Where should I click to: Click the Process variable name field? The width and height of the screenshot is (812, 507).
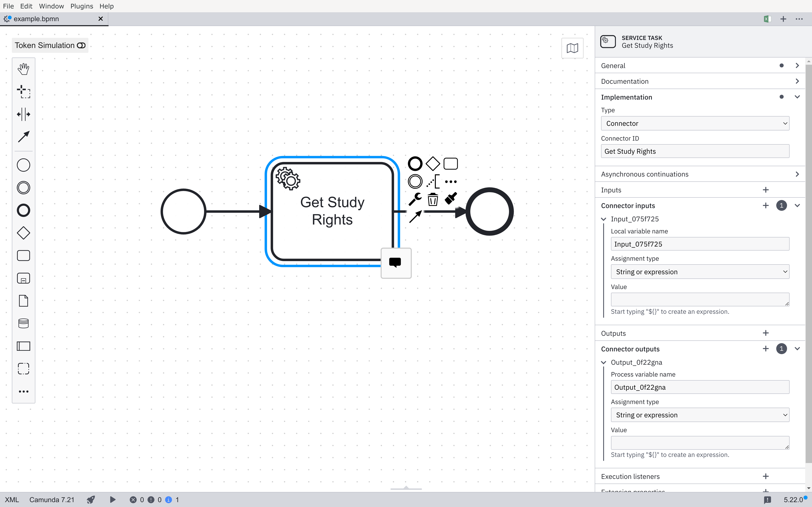pyautogui.click(x=700, y=387)
